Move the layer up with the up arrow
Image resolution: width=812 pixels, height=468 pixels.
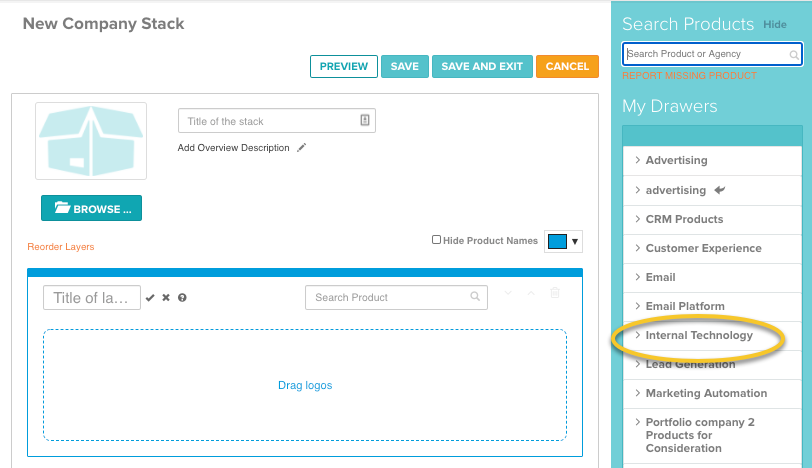pos(531,293)
